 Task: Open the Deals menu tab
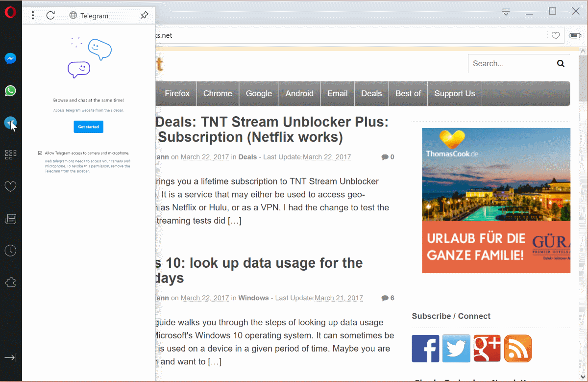[371, 93]
